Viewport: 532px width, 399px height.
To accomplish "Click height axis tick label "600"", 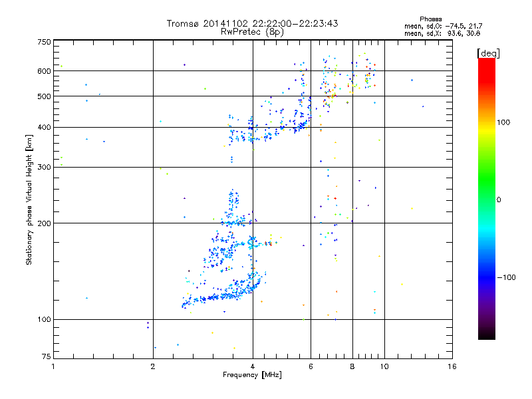I will (44, 71).
